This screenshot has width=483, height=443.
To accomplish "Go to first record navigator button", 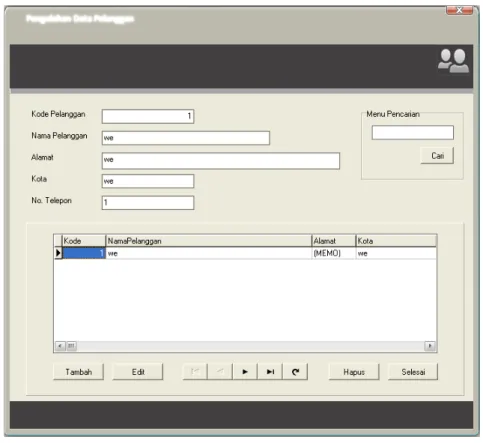I will coord(195,371).
